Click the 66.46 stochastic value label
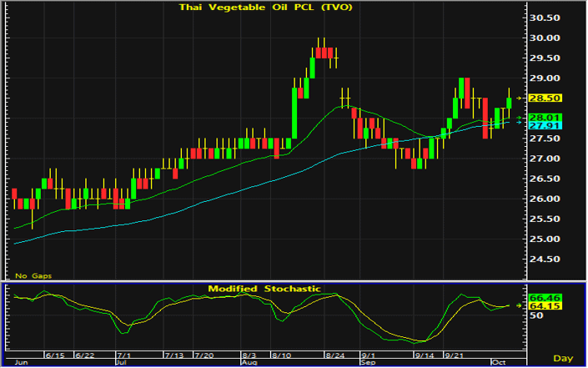Image resolution: width=588 pixels, height=368 pixels. (x=545, y=298)
